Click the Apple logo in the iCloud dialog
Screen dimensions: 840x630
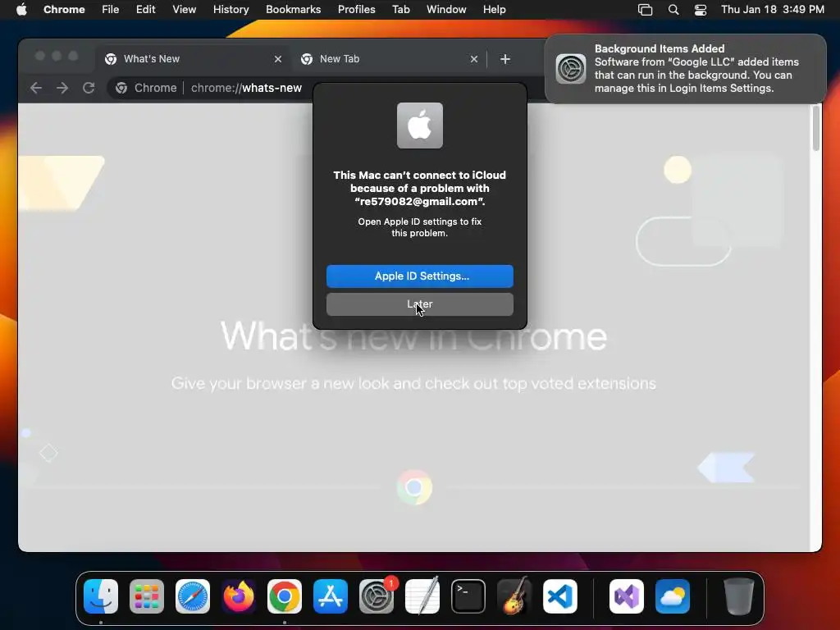420,126
